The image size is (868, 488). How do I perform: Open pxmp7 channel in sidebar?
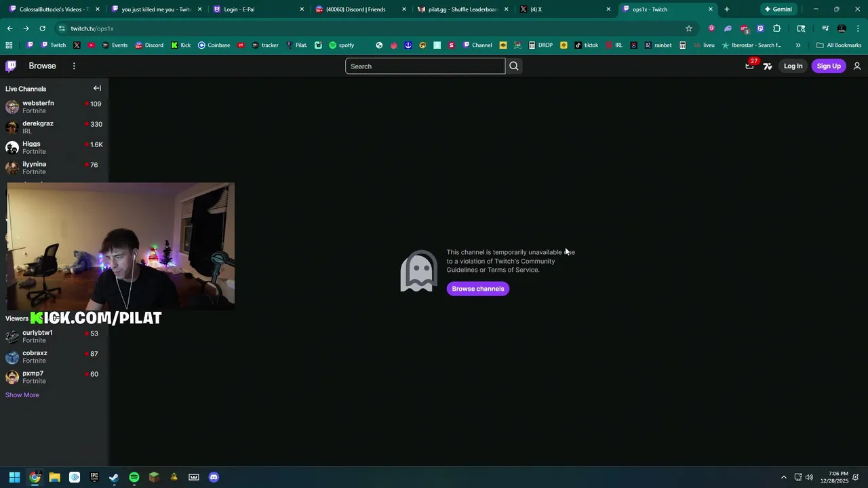coord(54,377)
